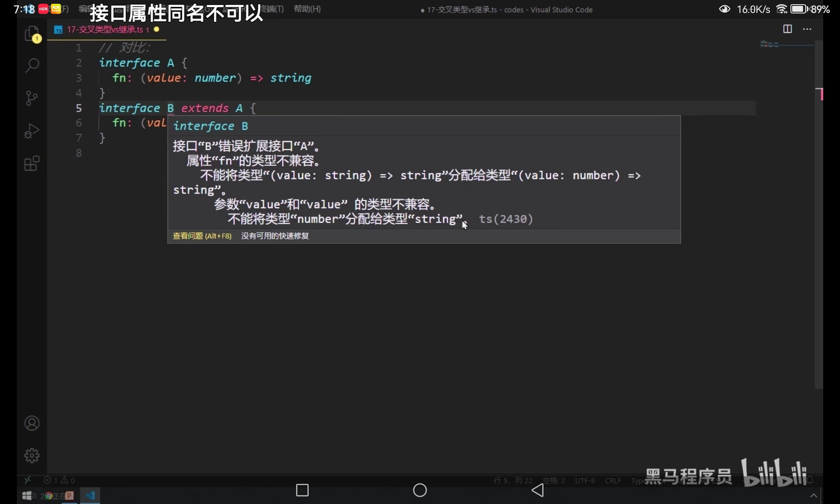Split the editor to the right
The image size is (840, 504).
[787, 29]
